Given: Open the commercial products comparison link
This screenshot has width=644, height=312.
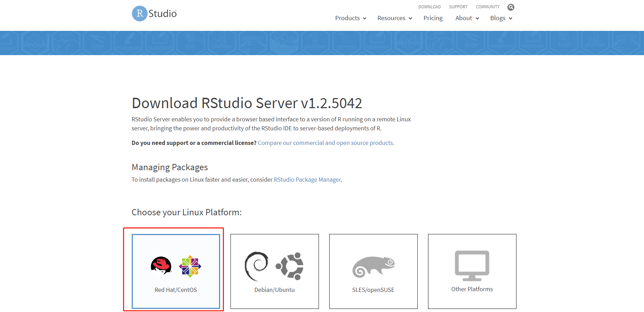Looking at the screenshot, I should [325, 142].
